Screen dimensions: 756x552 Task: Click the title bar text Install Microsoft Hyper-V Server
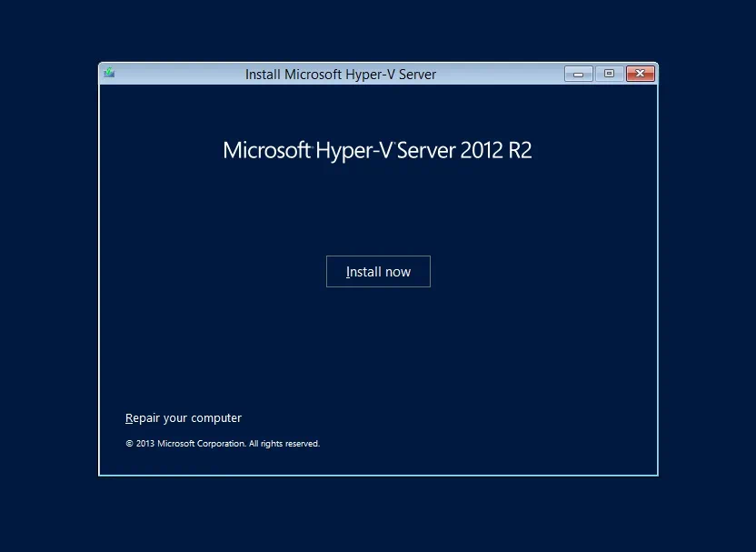pos(341,75)
